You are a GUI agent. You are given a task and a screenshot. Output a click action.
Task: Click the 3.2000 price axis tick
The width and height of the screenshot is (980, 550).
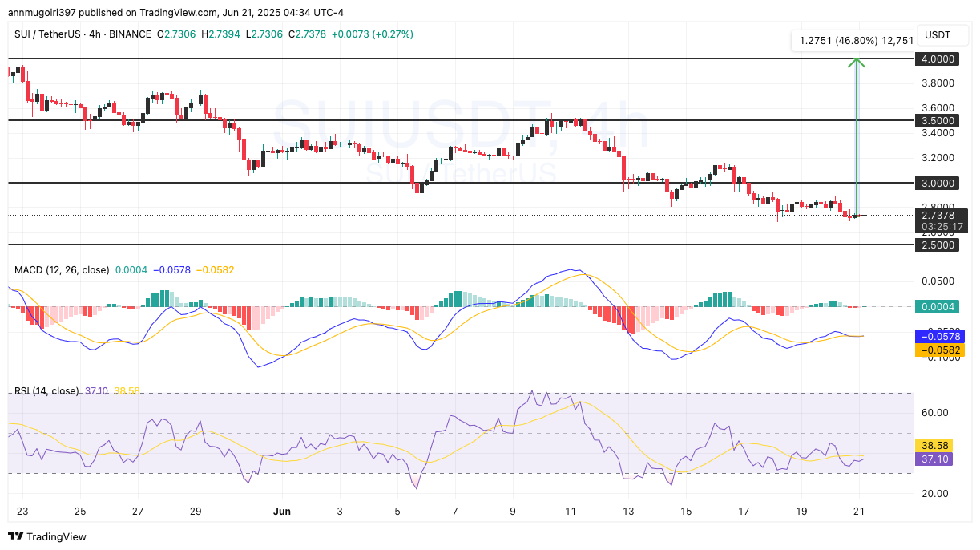click(938, 158)
